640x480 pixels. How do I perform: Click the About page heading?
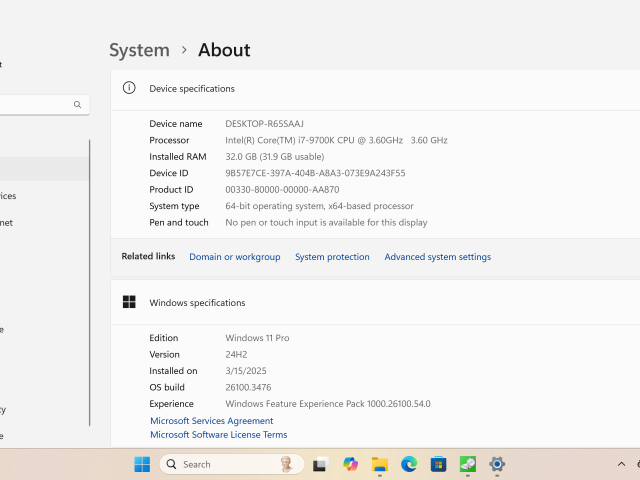coord(224,50)
